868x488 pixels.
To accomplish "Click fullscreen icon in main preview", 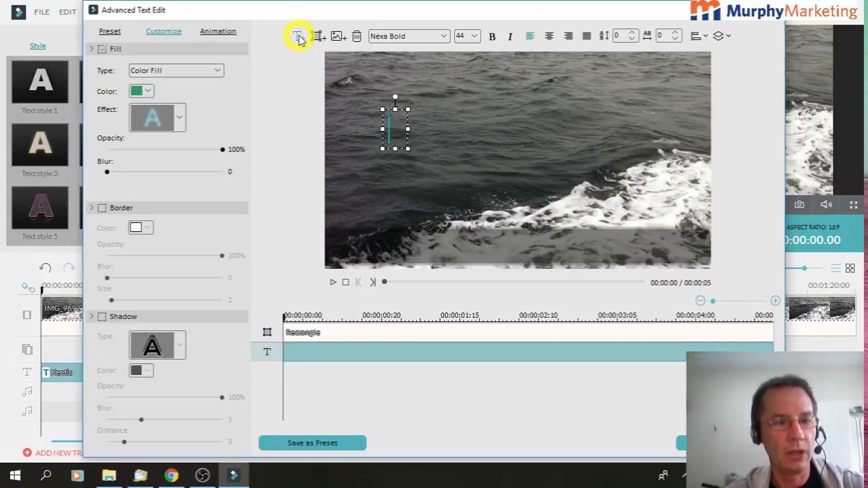I will (x=854, y=205).
